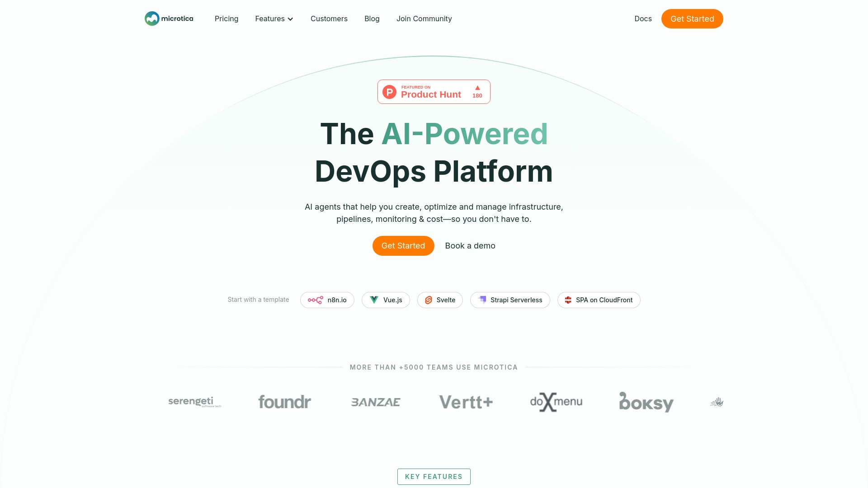Select the Vue.js template icon
Image resolution: width=868 pixels, height=488 pixels.
click(x=374, y=300)
